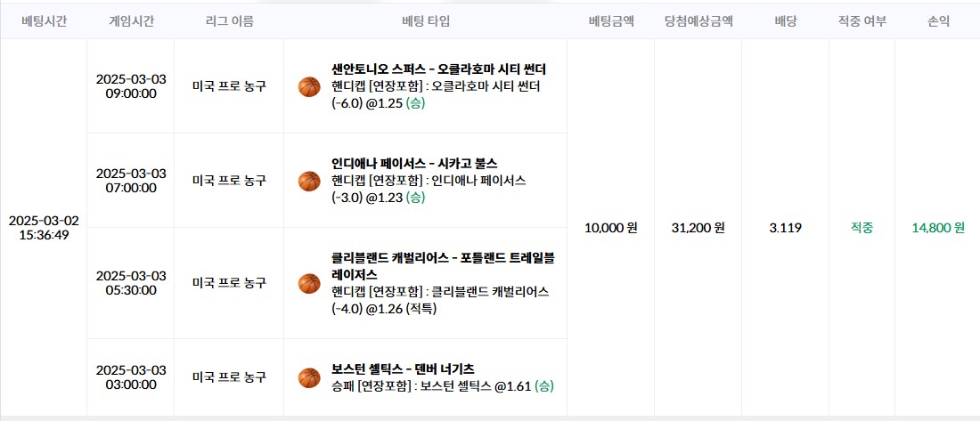
Task: Click the 리그 이름 column header
Action: coord(229,21)
